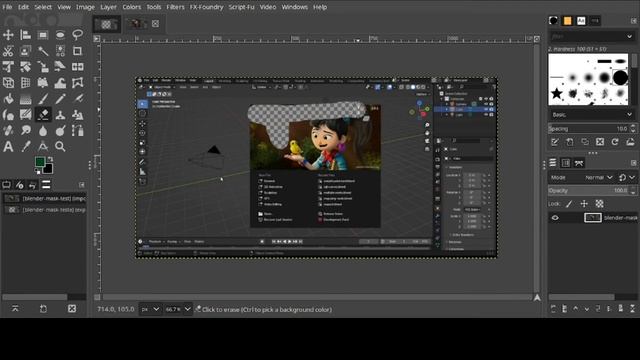Select the 3D Transform cube tool
This screenshot has width=640, height=360.
click(8, 83)
